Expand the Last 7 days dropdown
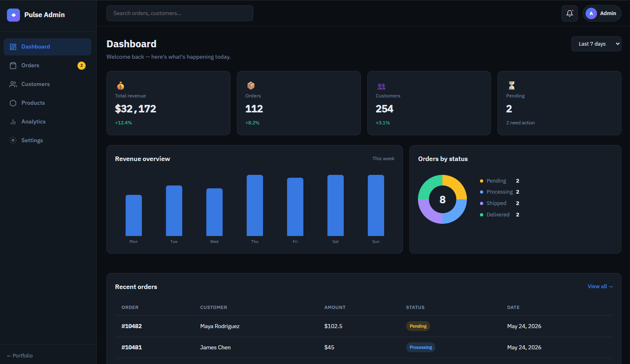Viewport: 630px width, 364px height. pos(596,44)
